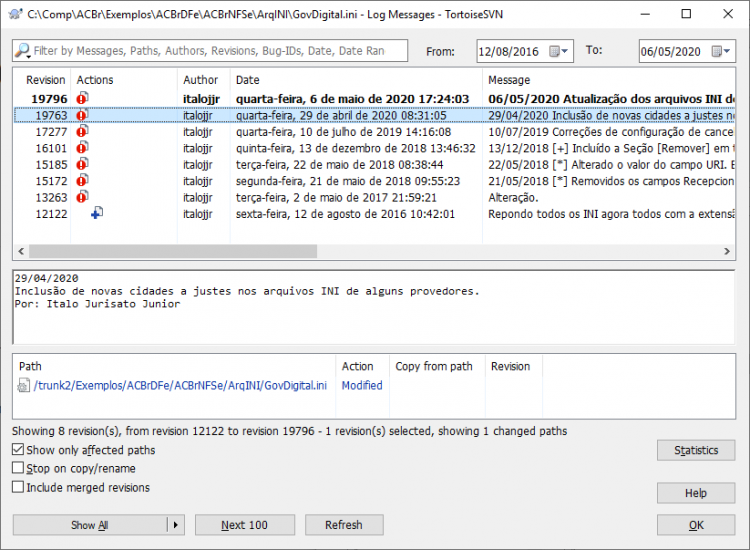Open the To date calendar dropdown
Screen dimensions: 750x550
tap(721, 51)
